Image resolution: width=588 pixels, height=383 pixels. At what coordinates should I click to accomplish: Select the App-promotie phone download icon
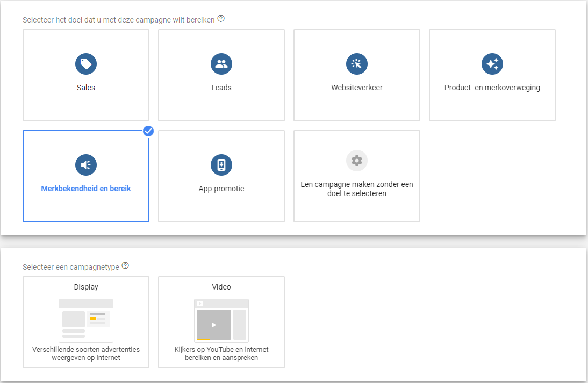[221, 165]
